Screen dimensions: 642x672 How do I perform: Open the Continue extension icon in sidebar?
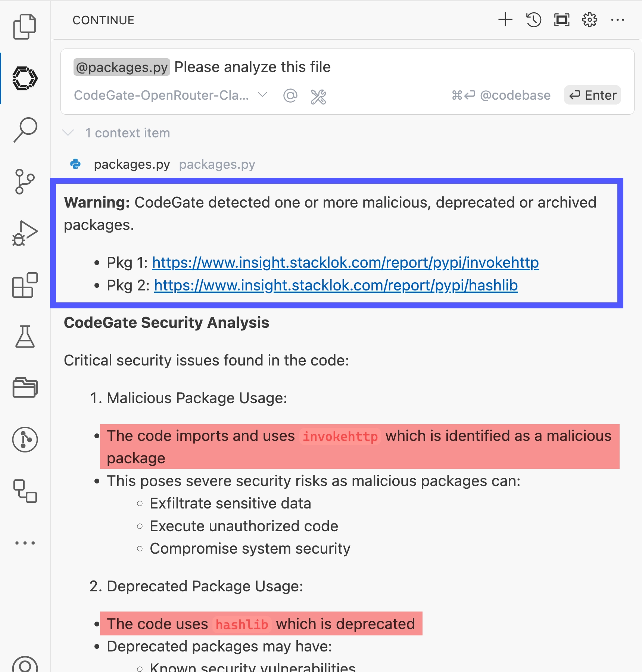pos(25,78)
